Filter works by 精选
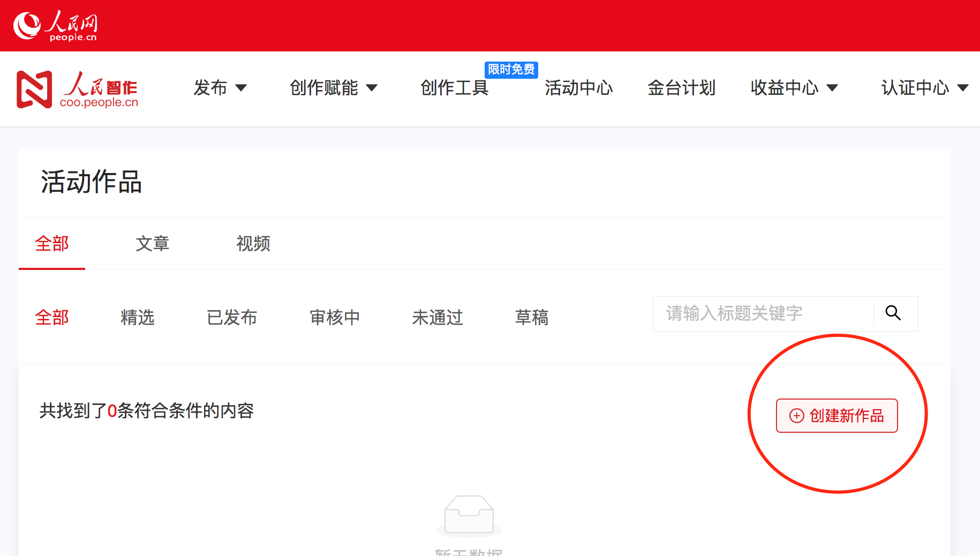980x556 pixels. click(x=138, y=318)
